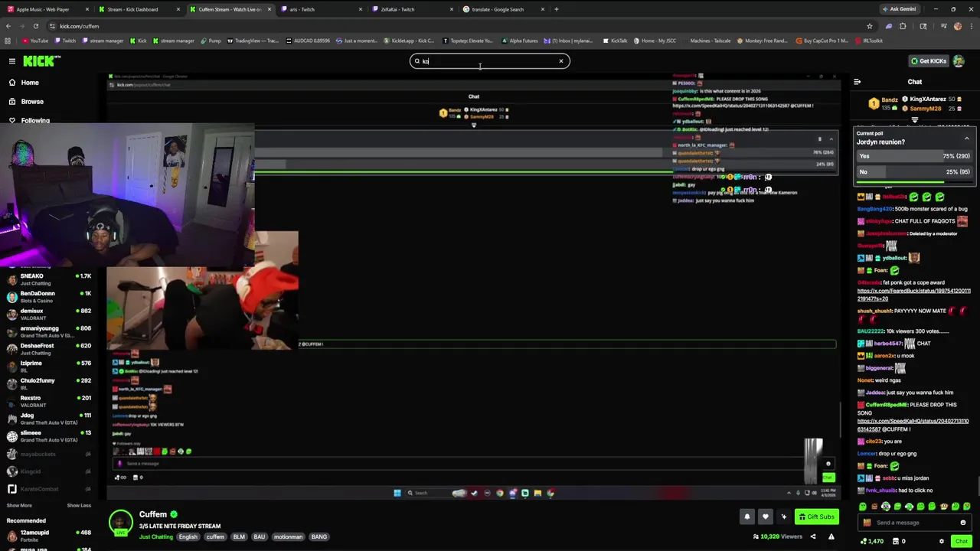Open DeshaeFrost channel in sidebar
Screen dimensions: 980x551
[x=47, y=349]
